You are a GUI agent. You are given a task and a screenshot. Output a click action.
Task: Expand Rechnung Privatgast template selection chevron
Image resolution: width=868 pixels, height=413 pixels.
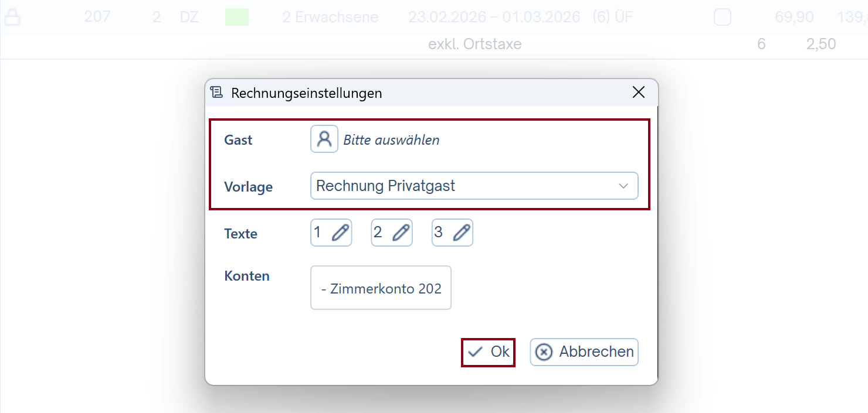623,186
